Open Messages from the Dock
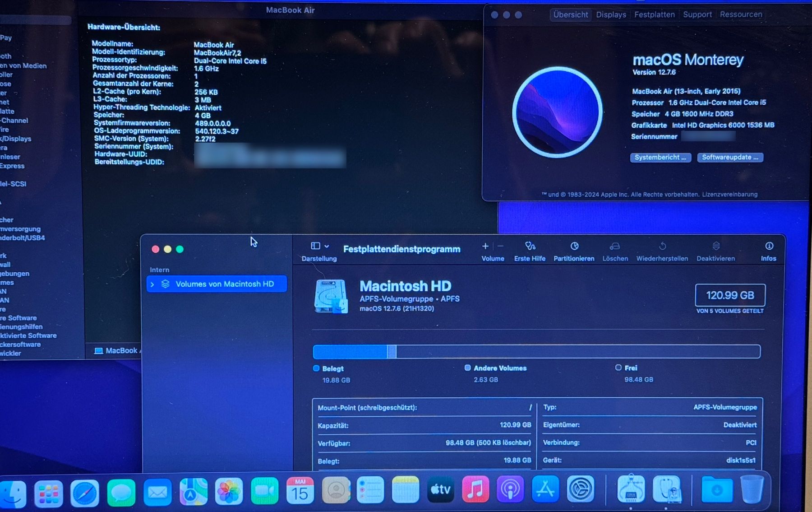812x512 pixels. (121, 493)
